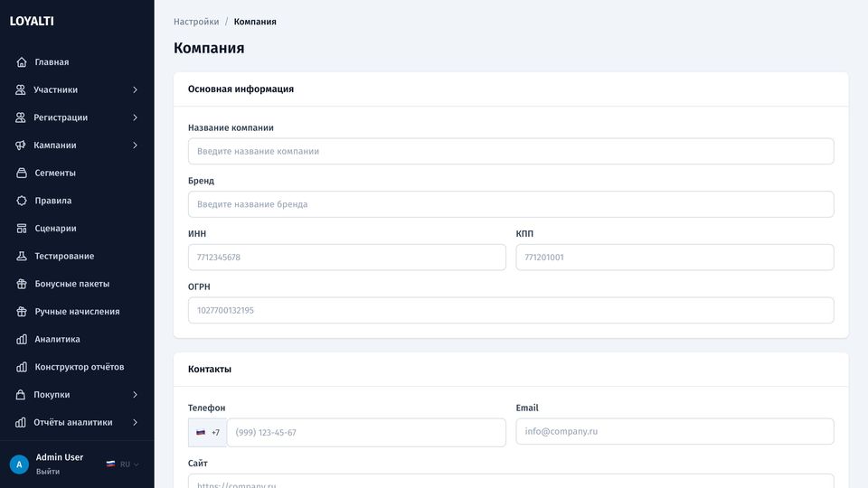Click the Бонусные пакеты gift icon
The image size is (868, 488).
coord(22,283)
